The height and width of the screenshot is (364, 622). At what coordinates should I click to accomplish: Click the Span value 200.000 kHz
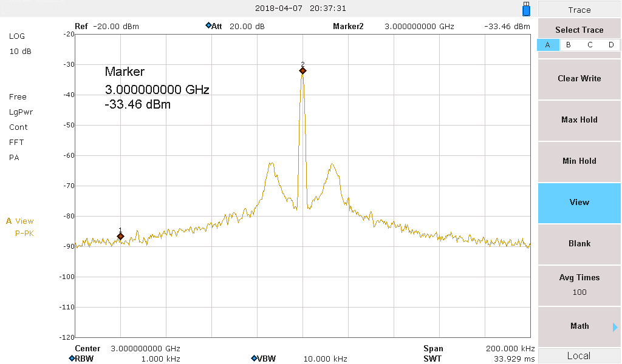[x=510, y=349]
